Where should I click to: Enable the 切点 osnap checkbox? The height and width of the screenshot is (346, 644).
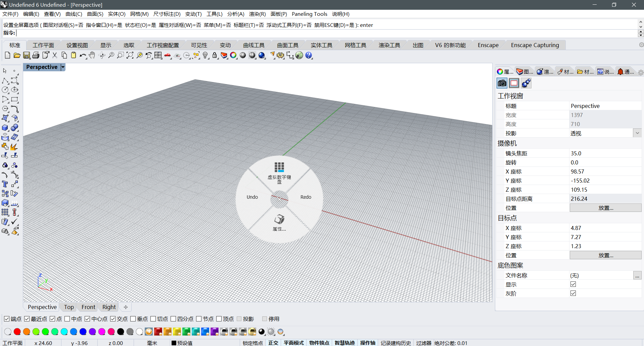153,319
